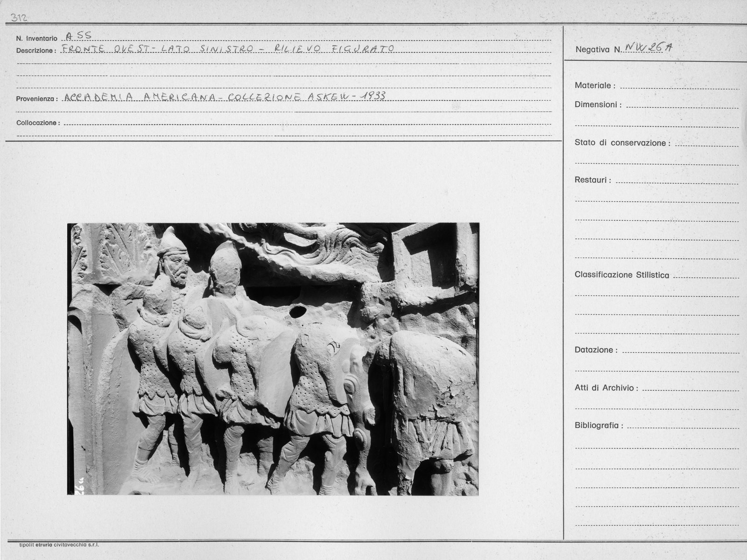Click the 'Materiale' field label
This screenshot has width=747, height=560.
pyautogui.click(x=595, y=85)
